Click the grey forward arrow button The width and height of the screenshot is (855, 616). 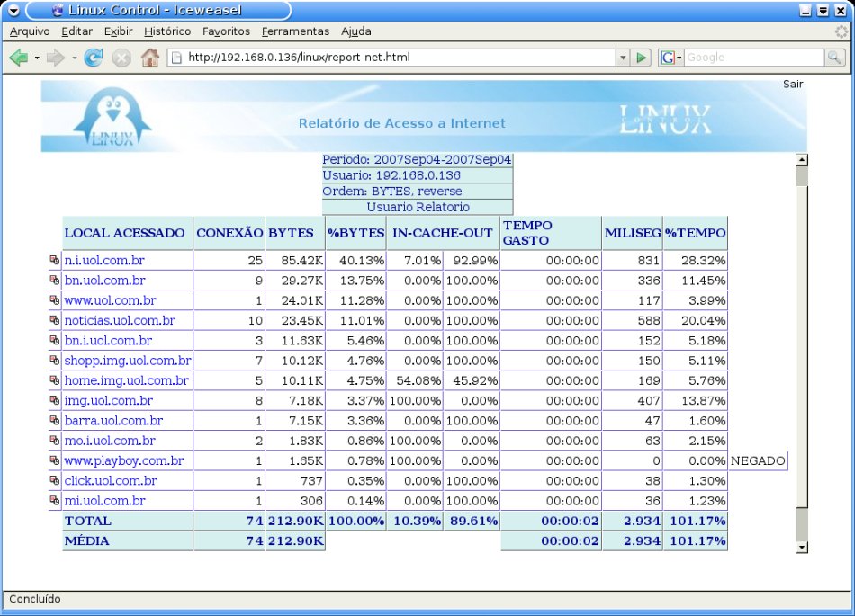[56, 58]
